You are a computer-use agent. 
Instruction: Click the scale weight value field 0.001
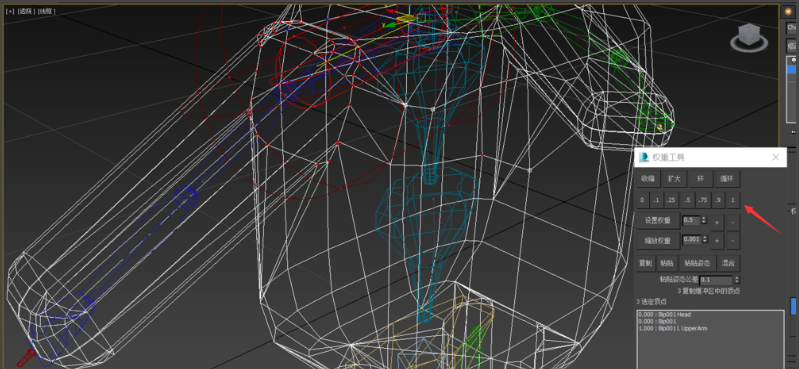click(x=692, y=240)
